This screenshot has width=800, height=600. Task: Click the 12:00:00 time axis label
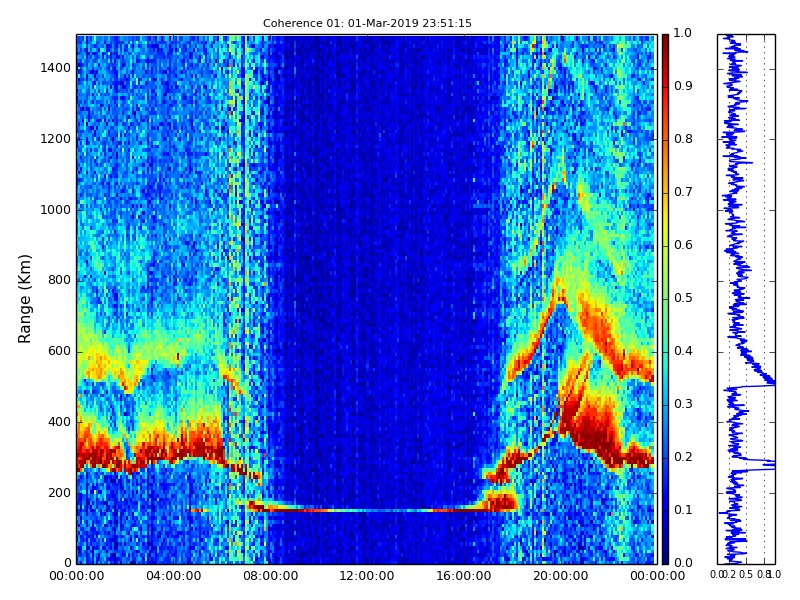(x=367, y=576)
